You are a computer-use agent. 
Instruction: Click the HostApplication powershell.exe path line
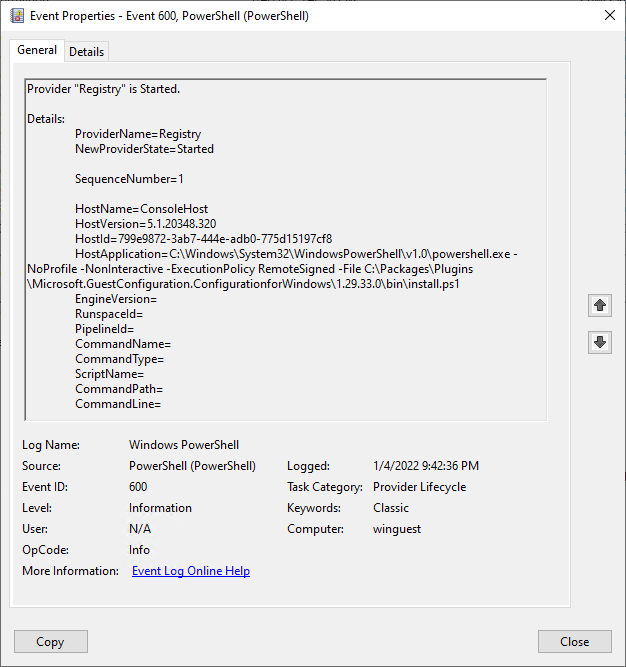point(296,254)
